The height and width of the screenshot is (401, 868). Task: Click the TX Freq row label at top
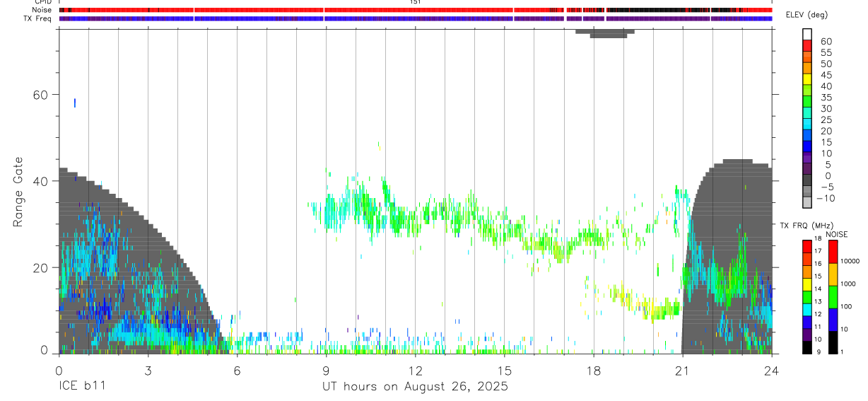(x=38, y=18)
